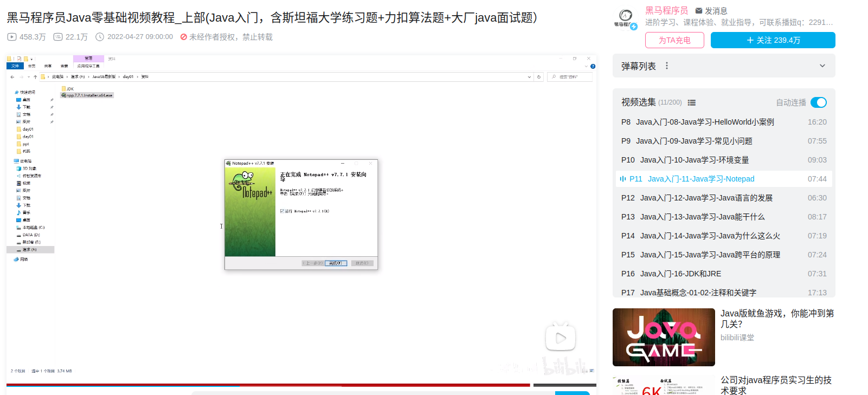868x395 pixels.
Task: Play P14 Java为什么这么火 episode
Action: click(724, 236)
